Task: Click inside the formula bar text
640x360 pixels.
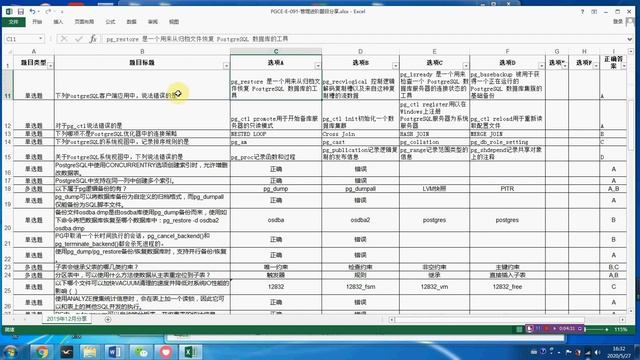Action: pyautogui.click(x=363, y=39)
